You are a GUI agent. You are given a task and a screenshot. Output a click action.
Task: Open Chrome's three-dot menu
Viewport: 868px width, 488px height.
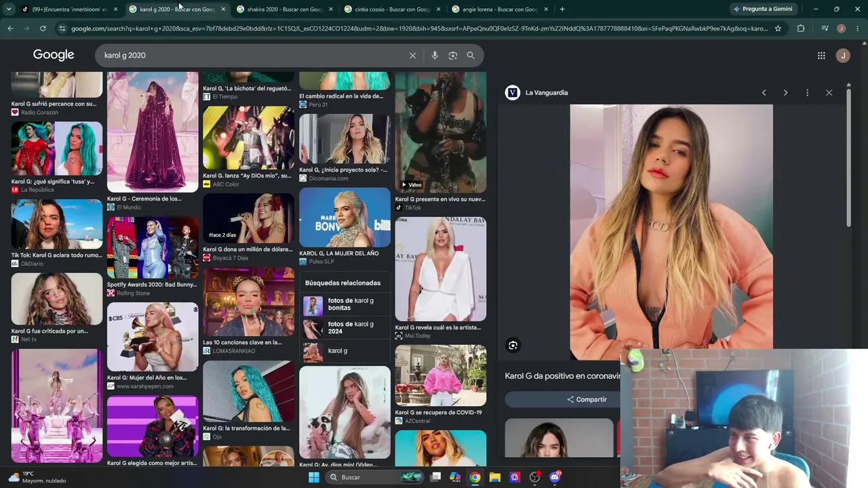click(857, 28)
